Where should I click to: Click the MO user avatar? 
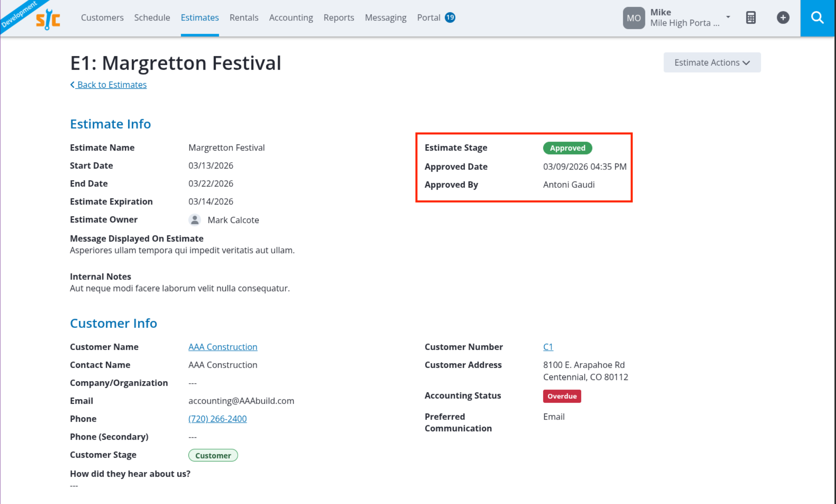(633, 18)
